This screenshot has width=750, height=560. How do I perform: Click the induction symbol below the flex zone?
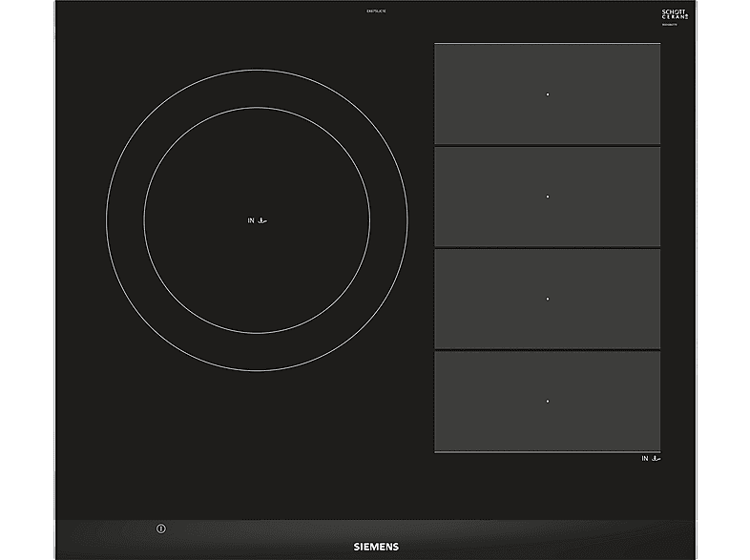point(651,458)
